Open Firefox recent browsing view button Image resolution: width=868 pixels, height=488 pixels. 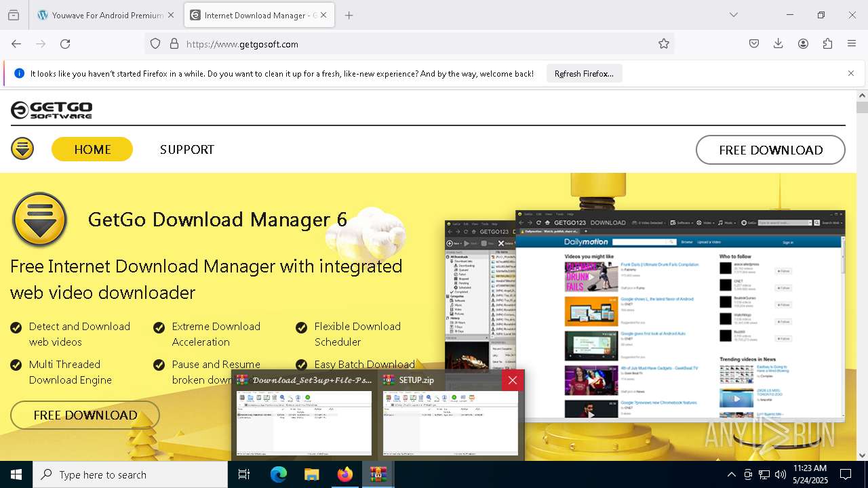14,15
